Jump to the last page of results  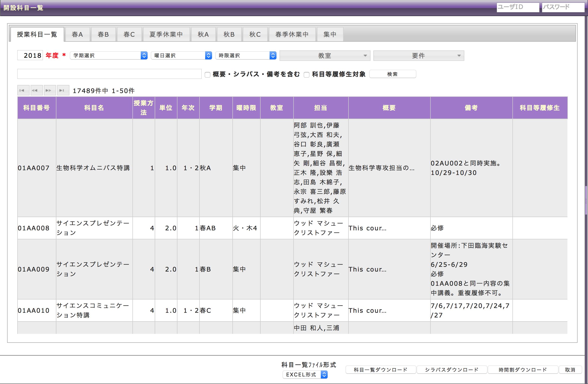(x=63, y=90)
